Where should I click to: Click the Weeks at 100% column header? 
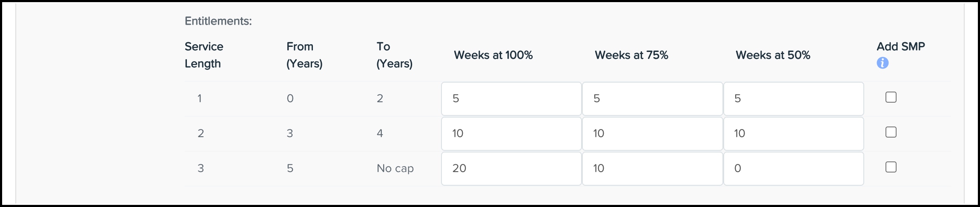[x=493, y=55]
